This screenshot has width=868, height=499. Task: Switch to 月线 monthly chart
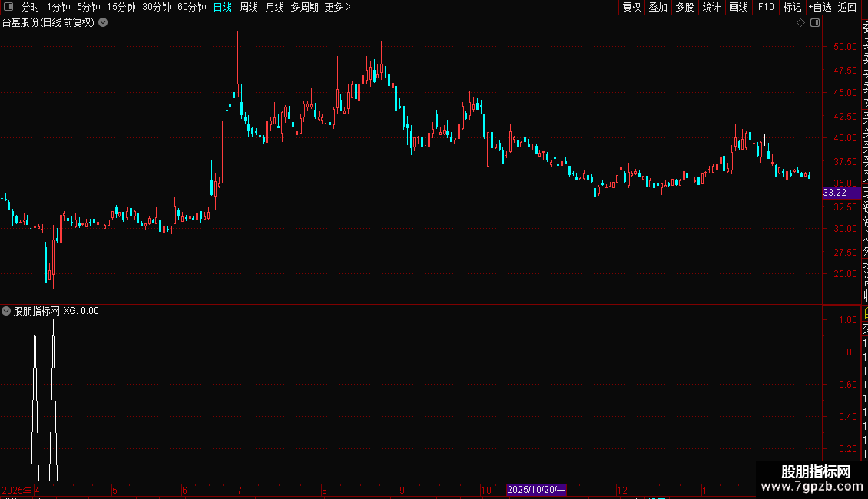point(274,7)
